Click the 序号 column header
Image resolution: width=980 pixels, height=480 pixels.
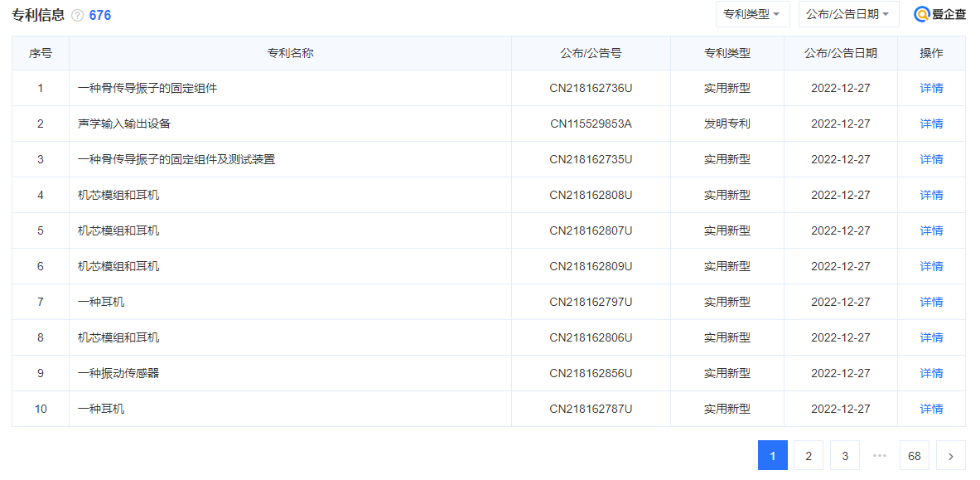pyautogui.click(x=41, y=53)
